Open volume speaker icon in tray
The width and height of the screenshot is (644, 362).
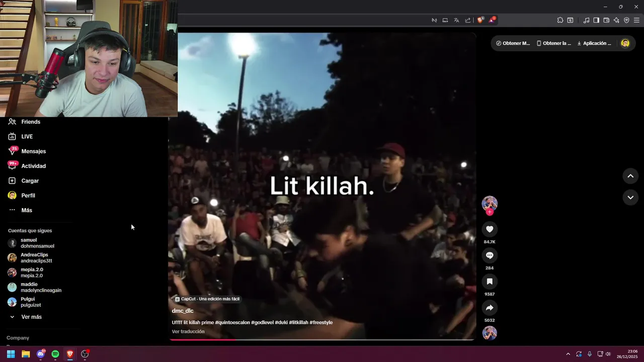[x=608, y=354]
